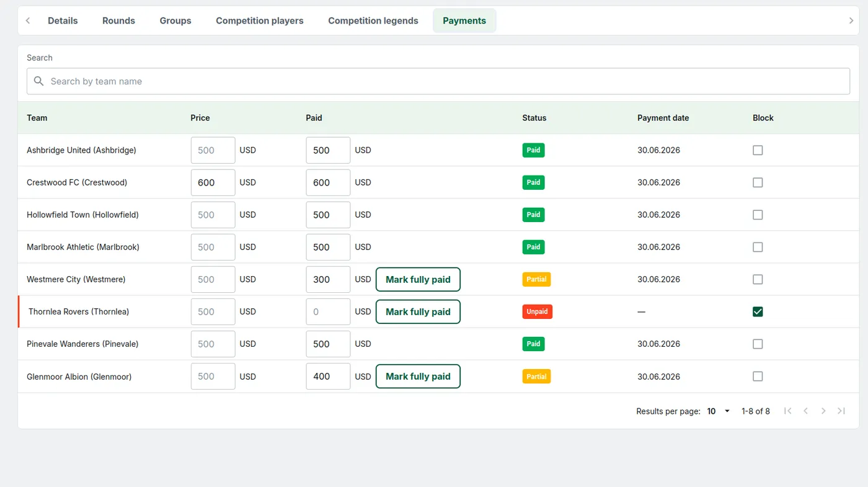Toggle Block checkbox for Westmere City
The width and height of the screenshot is (868, 487).
coord(758,279)
